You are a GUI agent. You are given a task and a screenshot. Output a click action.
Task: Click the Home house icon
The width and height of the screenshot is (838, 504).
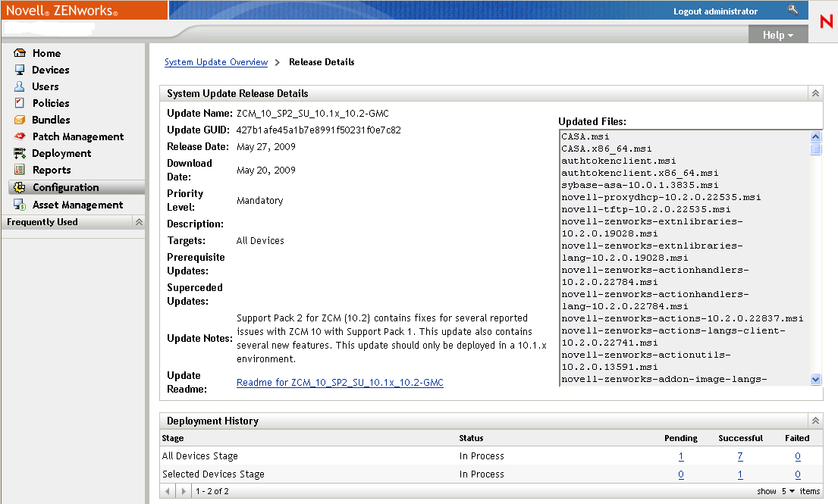click(x=20, y=53)
